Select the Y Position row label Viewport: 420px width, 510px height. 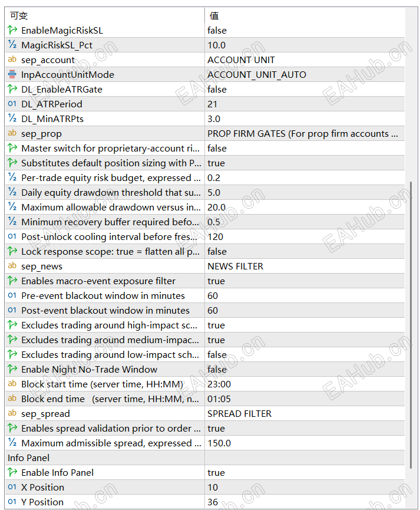coord(42,502)
